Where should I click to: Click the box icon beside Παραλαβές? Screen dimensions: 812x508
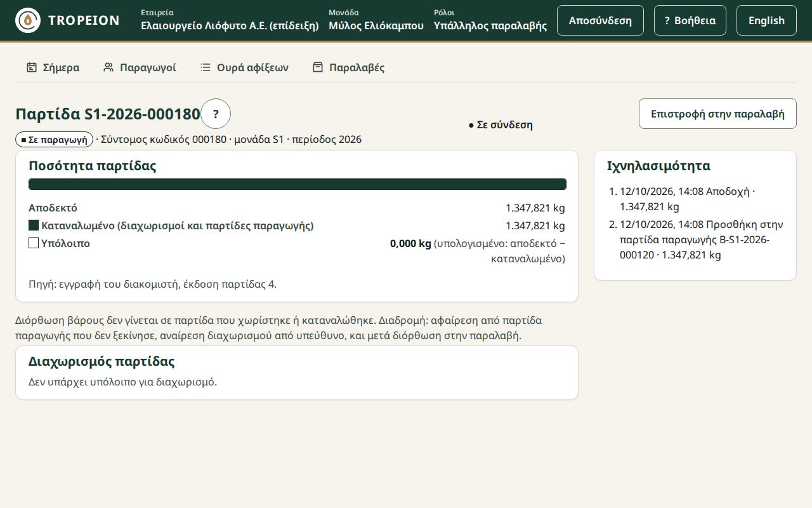[318, 67]
